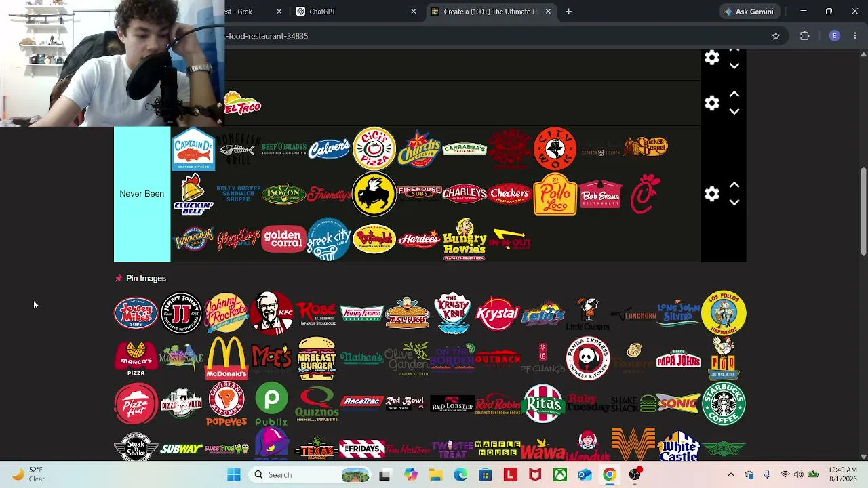This screenshot has height=488, width=868.
Task: Select the Starbucks Coffee logo
Action: (724, 404)
